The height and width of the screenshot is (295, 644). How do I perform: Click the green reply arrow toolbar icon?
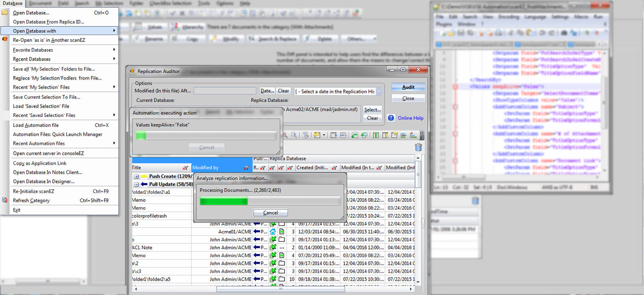[355, 135]
